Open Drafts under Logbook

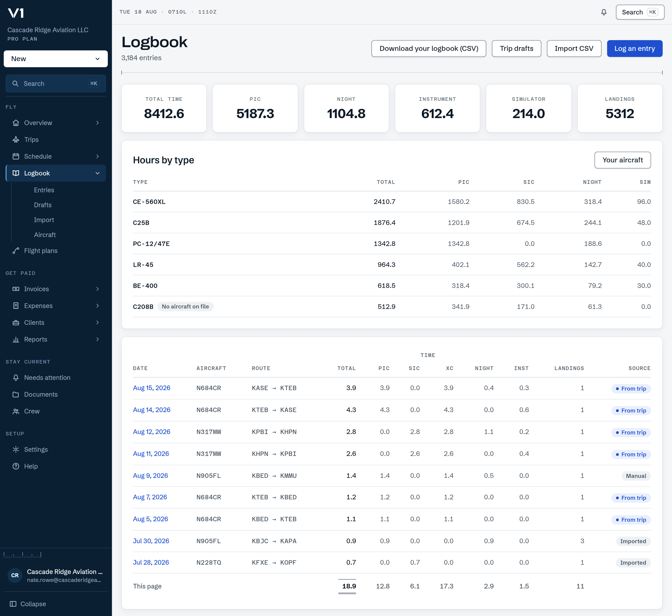pos(43,205)
